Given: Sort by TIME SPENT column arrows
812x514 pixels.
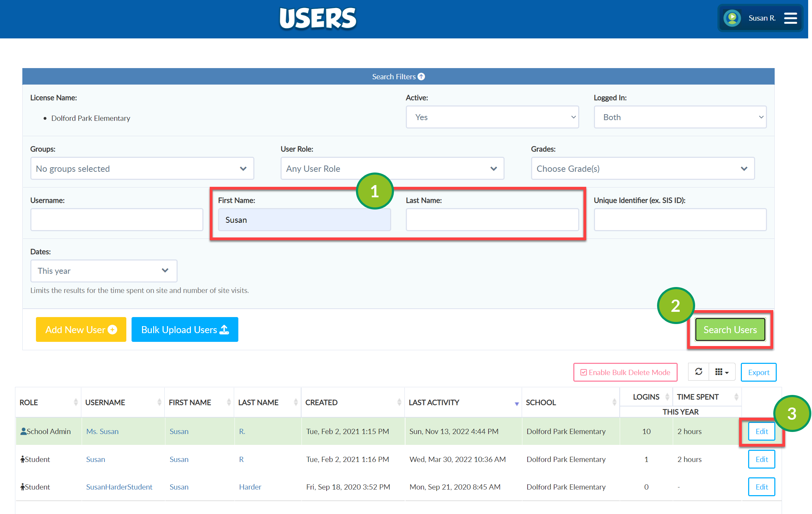Looking at the screenshot, I should pos(736,397).
